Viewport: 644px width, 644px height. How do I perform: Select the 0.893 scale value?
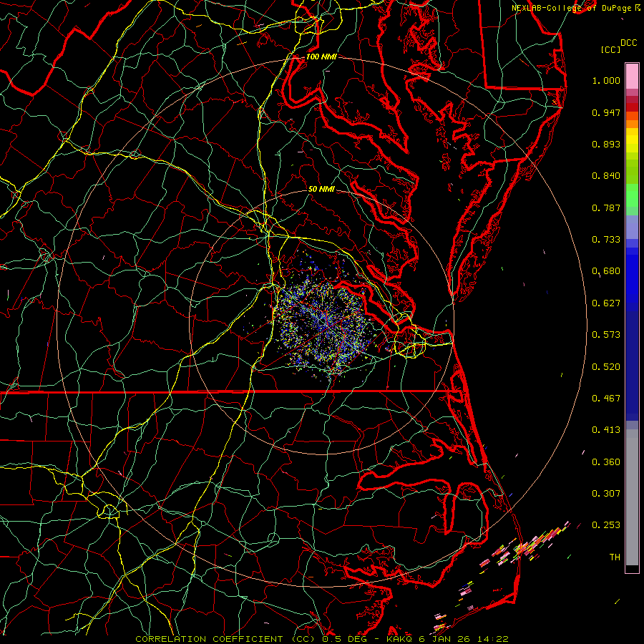(x=606, y=144)
